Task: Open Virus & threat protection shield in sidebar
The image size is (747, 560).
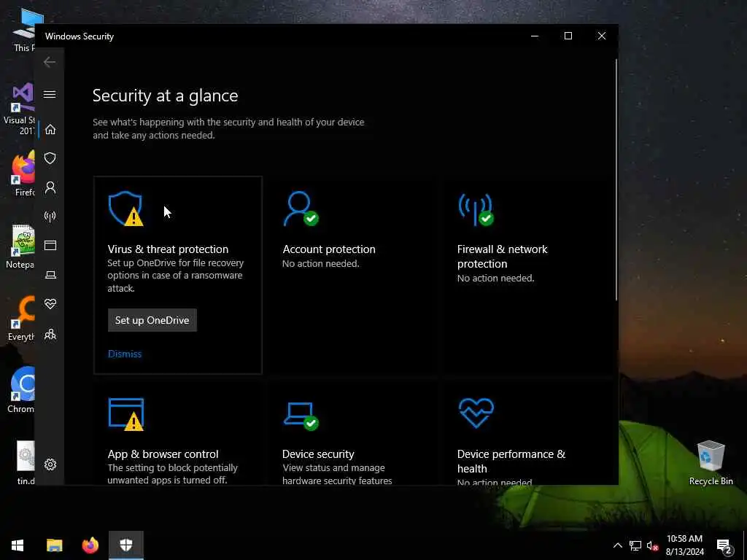Action: point(50,158)
